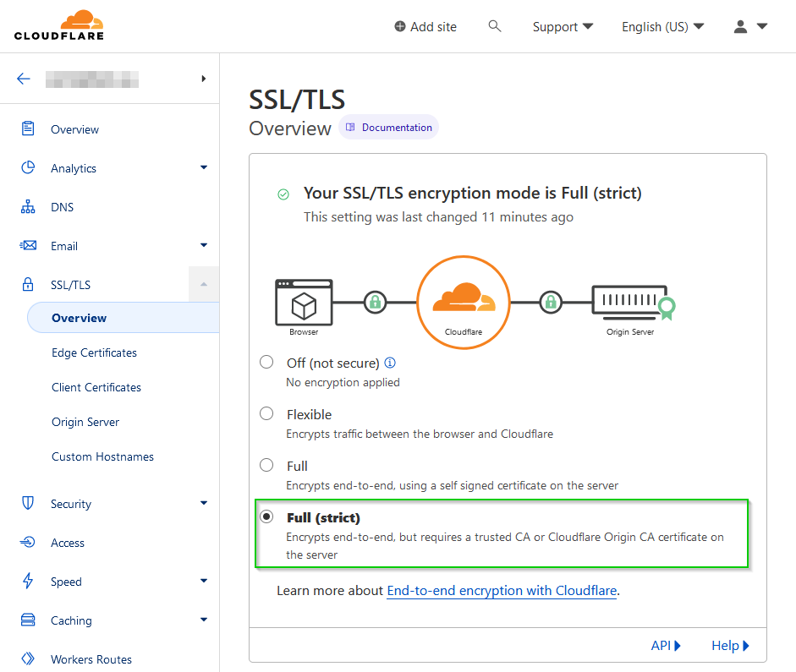Click the Security shield icon
Viewport: 796px width, 672px height.
(28, 504)
